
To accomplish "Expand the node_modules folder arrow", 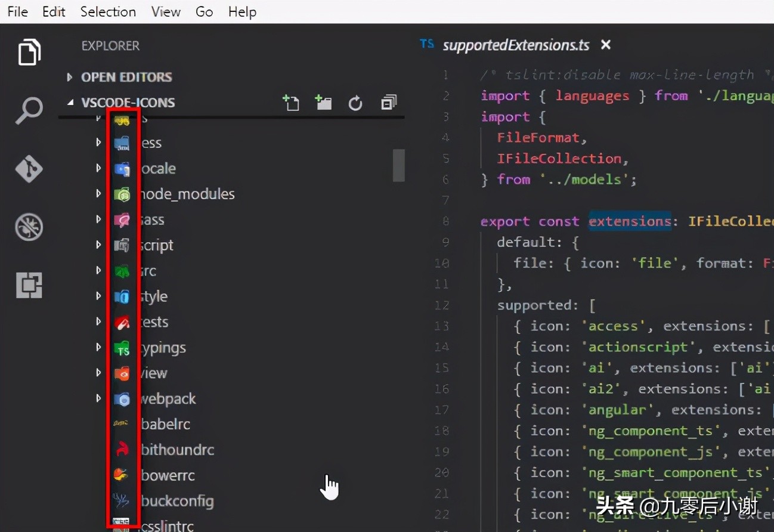I will (x=98, y=194).
